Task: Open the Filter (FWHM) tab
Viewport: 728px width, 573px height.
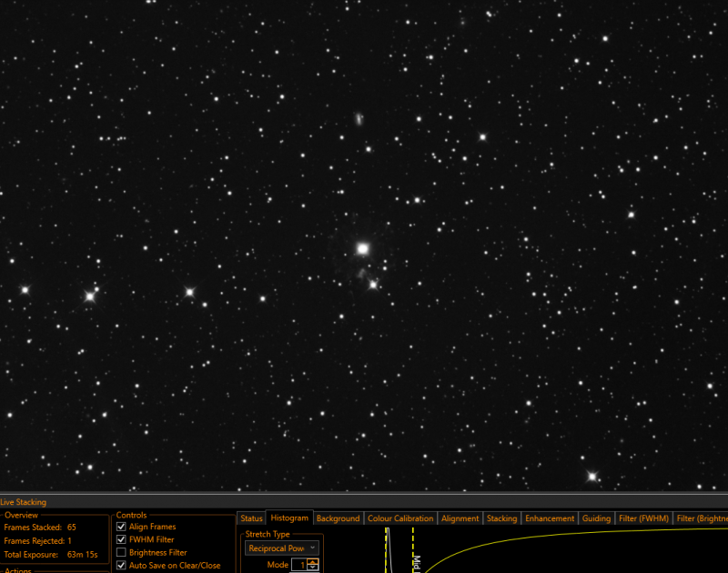Action: 643,518
